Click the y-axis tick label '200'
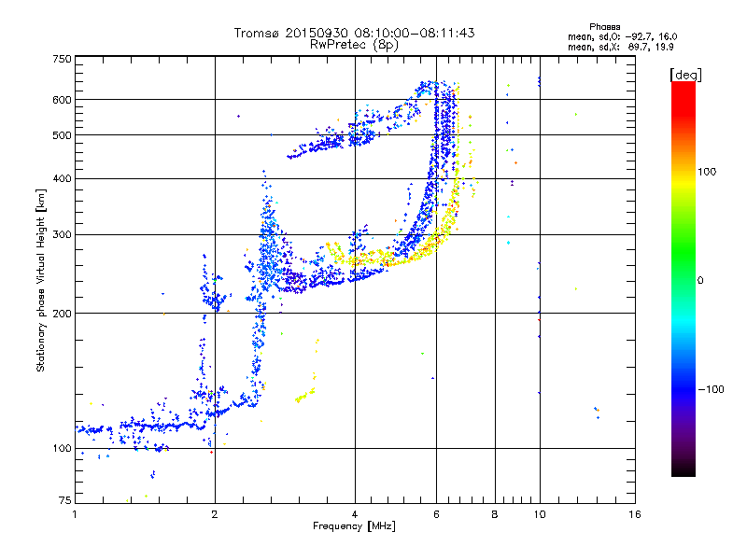Viewport: 747px width, 560px height. click(x=62, y=314)
